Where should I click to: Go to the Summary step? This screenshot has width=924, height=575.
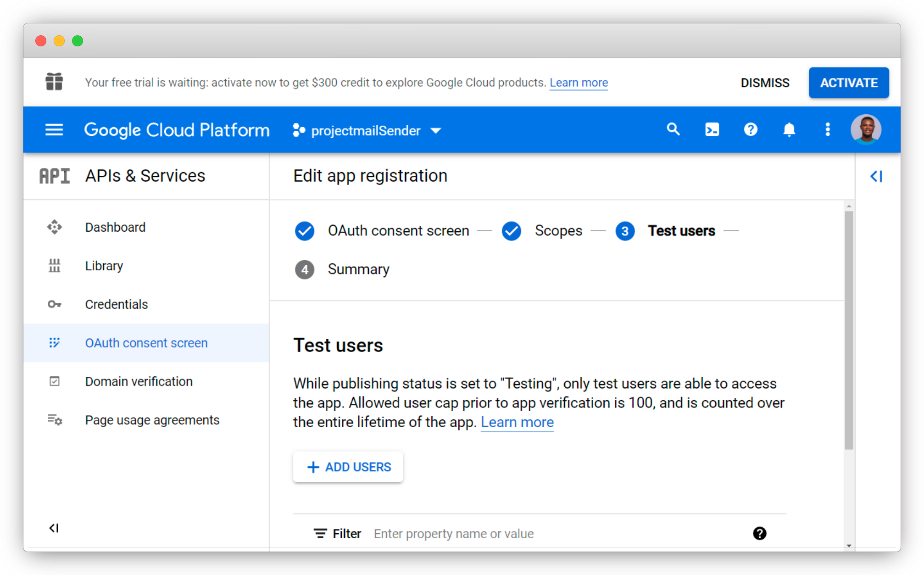(x=342, y=269)
